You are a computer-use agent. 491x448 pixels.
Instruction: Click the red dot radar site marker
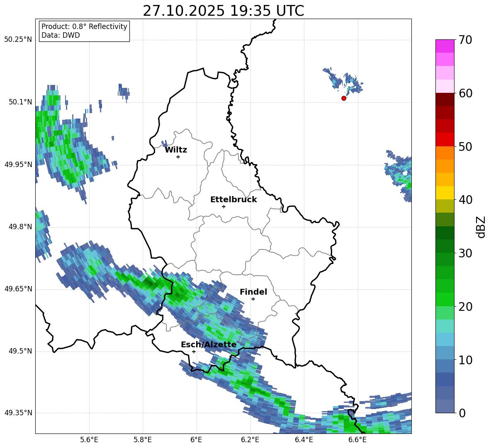point(343,98)
